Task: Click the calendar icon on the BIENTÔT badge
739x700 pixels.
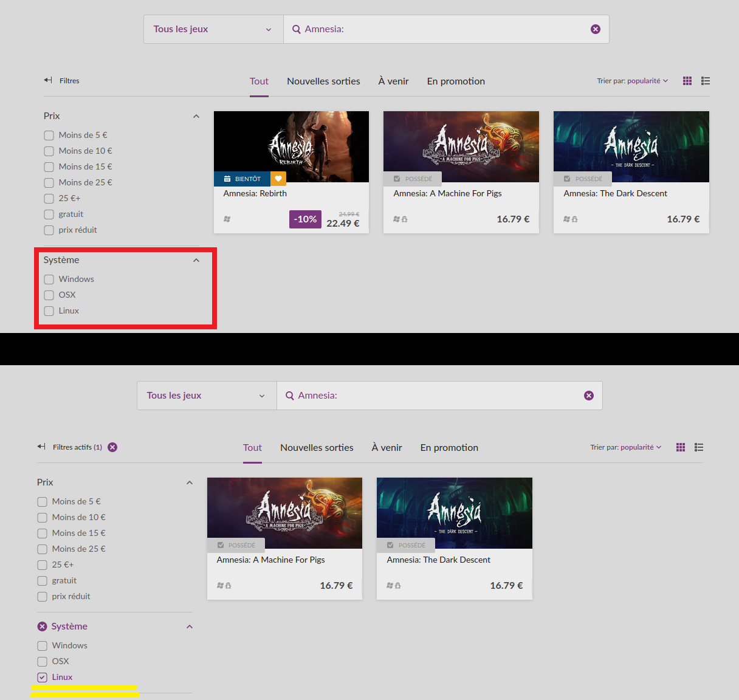Action: (x=227, y=179)
